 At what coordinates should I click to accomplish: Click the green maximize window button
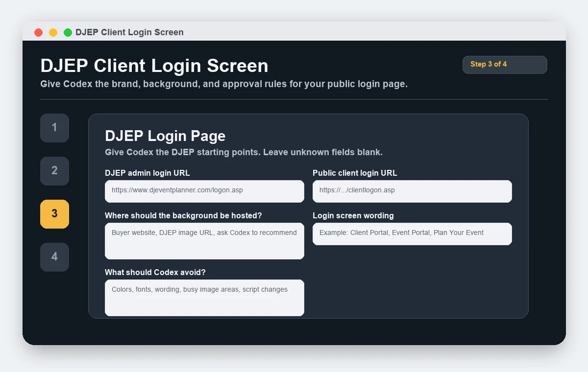pyautogui.click(x=68, y=32)
